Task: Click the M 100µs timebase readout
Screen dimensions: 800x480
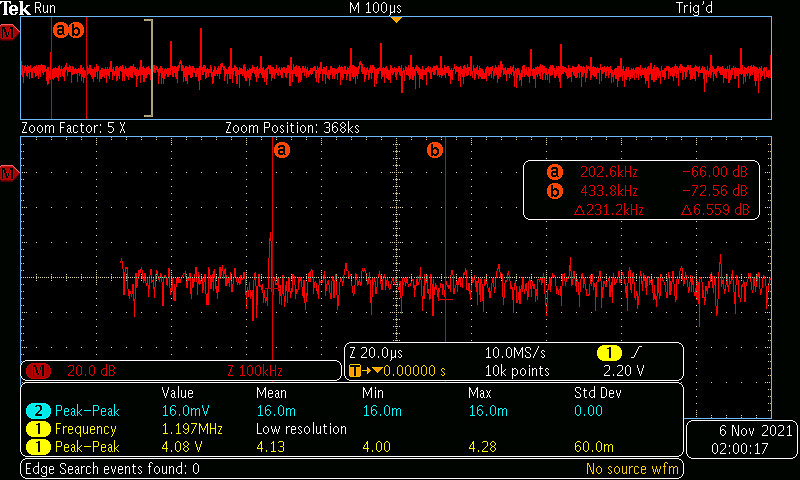Action: (x=375, y=8)
